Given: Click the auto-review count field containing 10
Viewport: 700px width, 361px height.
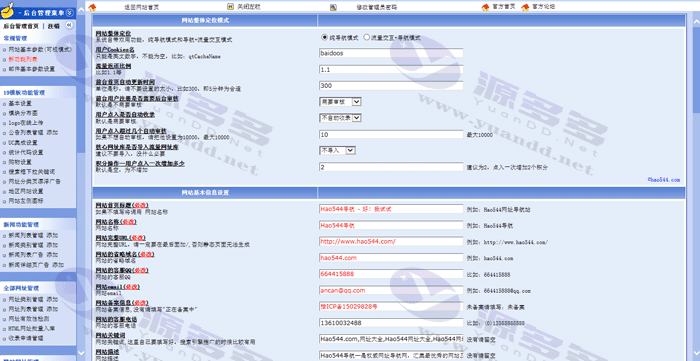Looking at the screenshot, I should [391, 134].
